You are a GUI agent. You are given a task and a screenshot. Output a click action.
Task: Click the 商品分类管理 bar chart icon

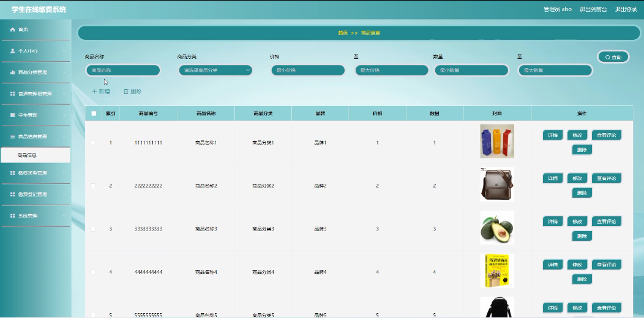[12, 72]
